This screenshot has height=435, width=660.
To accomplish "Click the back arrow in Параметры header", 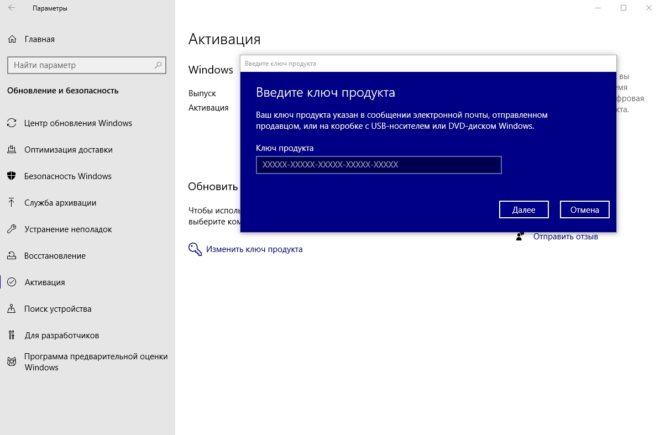I will pos(11,8).
